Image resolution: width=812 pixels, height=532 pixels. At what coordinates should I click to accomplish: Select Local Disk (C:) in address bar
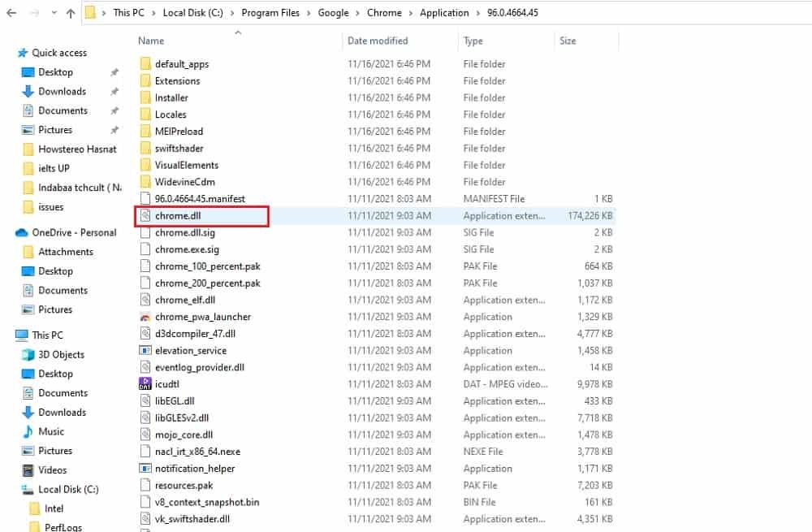point(192,12)
